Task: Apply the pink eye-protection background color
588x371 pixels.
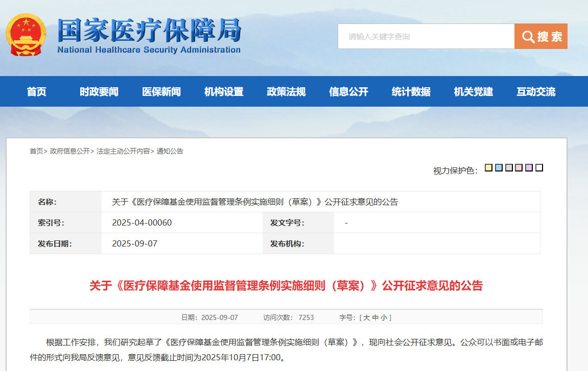Action: coord(519,168)
